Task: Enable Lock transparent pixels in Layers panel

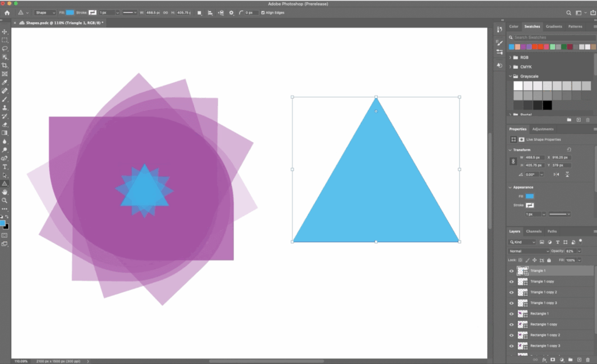Action: coord(519,260)
